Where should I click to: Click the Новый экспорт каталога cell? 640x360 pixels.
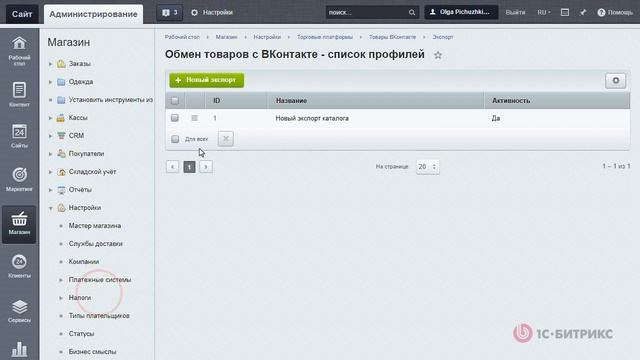tap(312, 118)
